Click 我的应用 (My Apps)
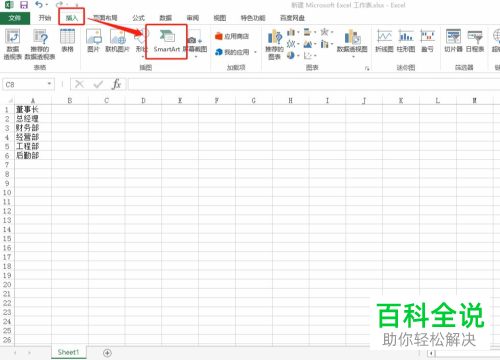 coord(233,52)
